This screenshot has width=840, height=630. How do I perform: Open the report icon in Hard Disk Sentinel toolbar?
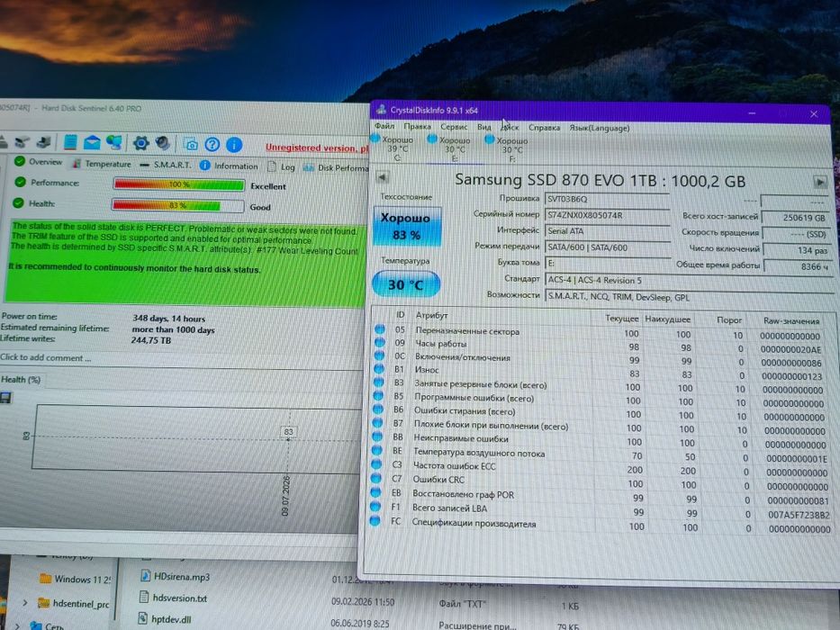coord(69,142)
